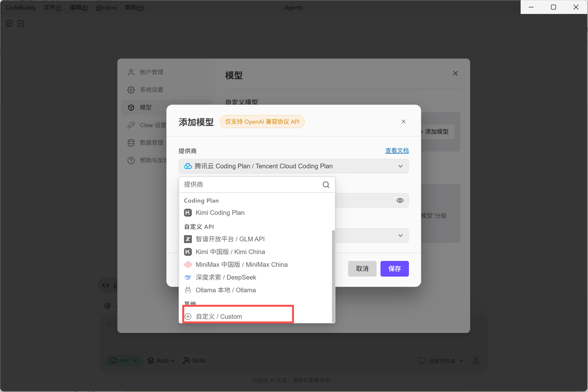This screenshot has height=392, width=588.
Task: Click the 保存 save button
Action: coord(394,269)
